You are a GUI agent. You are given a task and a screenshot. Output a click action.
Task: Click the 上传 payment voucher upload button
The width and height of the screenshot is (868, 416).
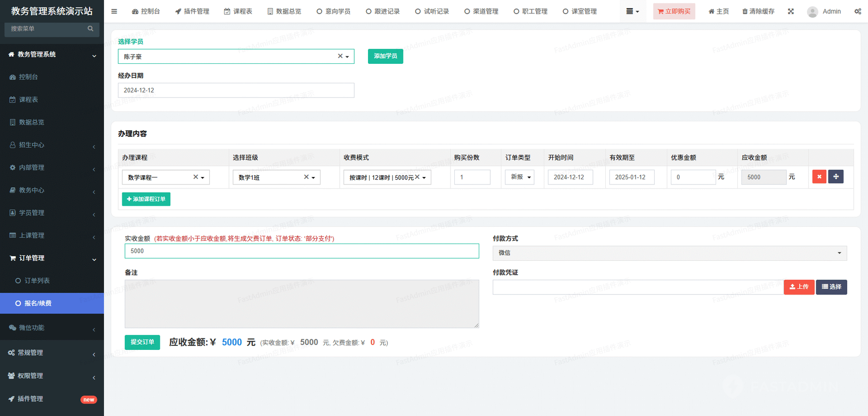[x=799, y=287]
